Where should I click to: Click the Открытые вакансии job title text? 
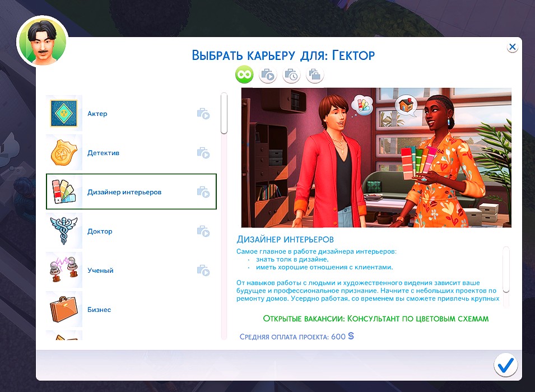376,319
